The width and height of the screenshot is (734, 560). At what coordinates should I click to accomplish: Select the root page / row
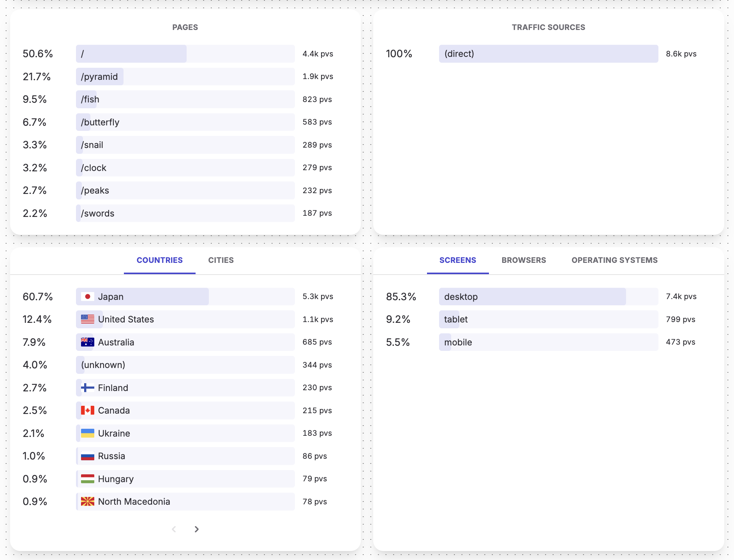point(185,54)
